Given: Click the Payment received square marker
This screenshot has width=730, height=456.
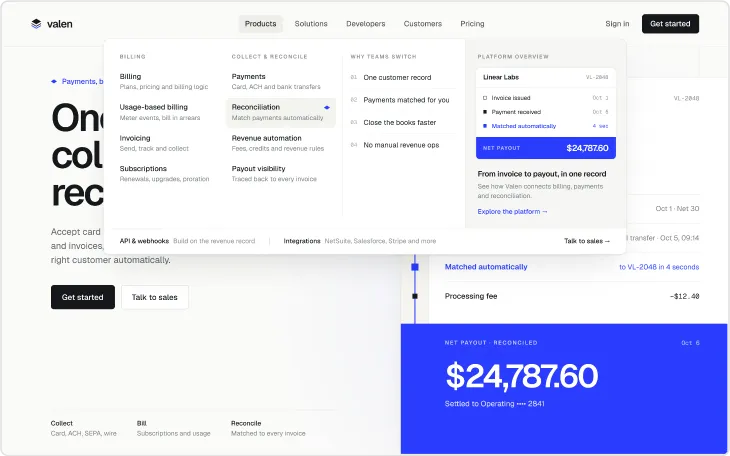Looking at the screenshot, I should pos(485,112).
